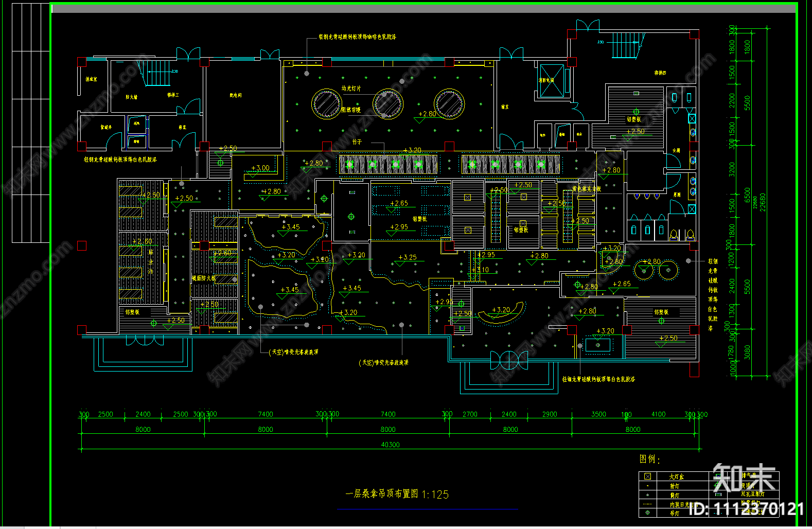
Task: Click the revolving door at the bottom entrance
Action: pos(509,360)
